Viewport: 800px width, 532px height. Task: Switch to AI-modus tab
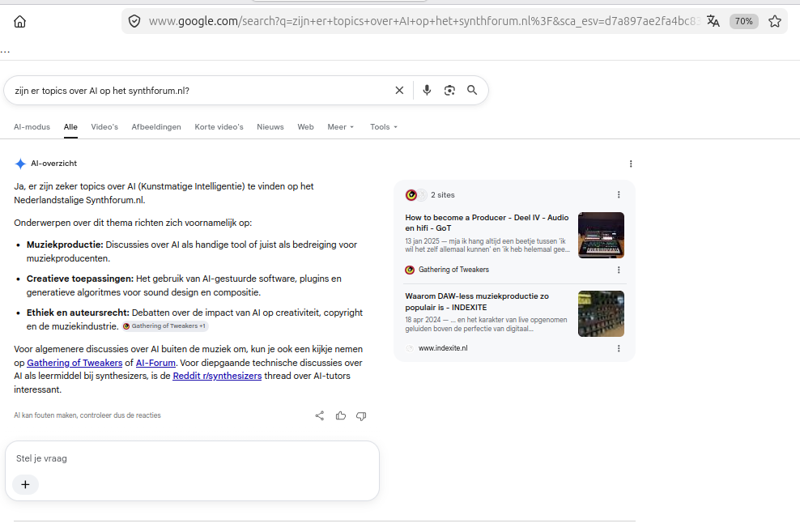click(32, 127)
